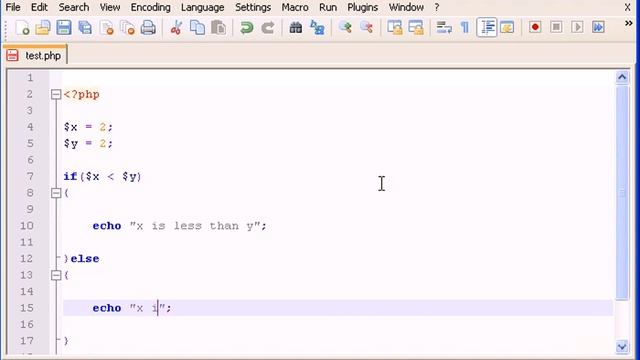Image resolution: width=640 pixels, height=360 pixels.
Task: Click the Replace toolbar icon
Action: (x=317, y=28)
